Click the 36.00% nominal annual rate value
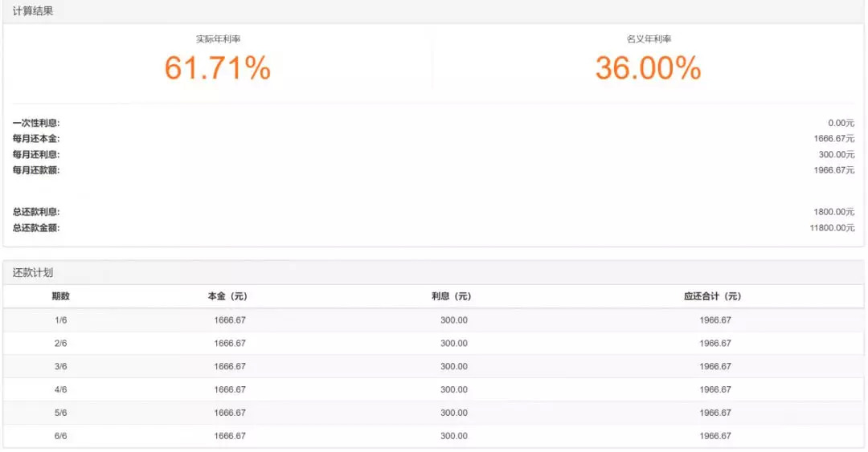This screenshot has width=868, height=452. [x=649, y=68]
